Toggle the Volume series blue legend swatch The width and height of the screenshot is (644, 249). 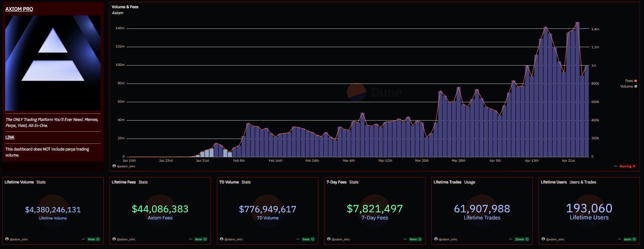[635, 86]
